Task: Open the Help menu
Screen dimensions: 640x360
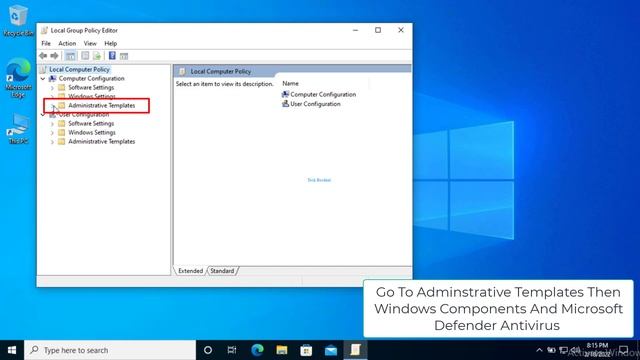Action: click(111, 43)
